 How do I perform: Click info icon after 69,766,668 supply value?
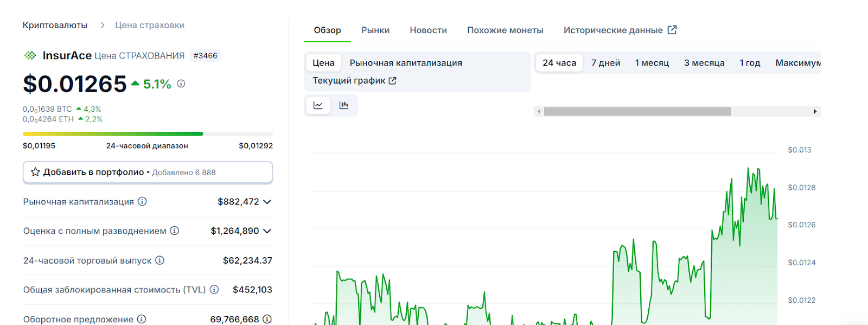coord(267,319)
